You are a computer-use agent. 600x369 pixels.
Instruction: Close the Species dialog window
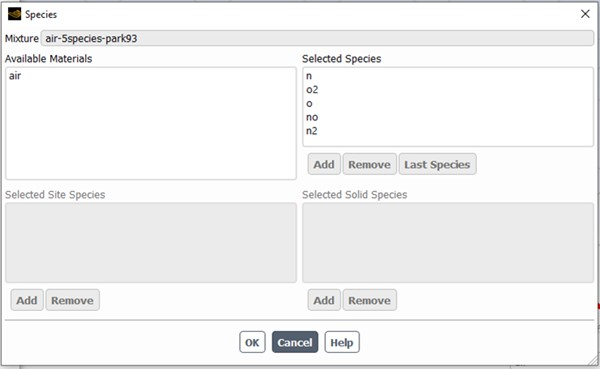click(585, 14)
